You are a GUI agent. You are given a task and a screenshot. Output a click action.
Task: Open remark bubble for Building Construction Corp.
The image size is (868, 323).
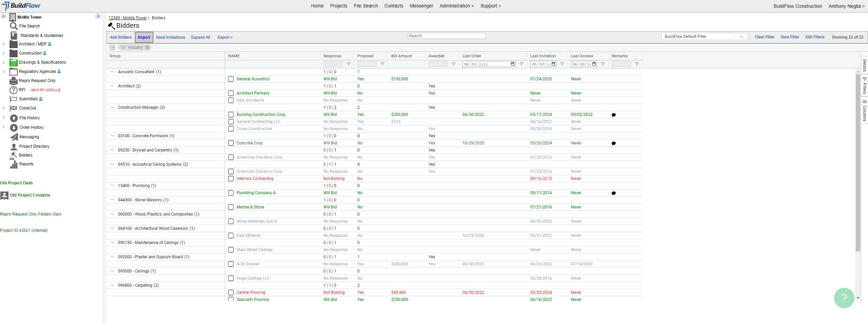pos(614,115)
